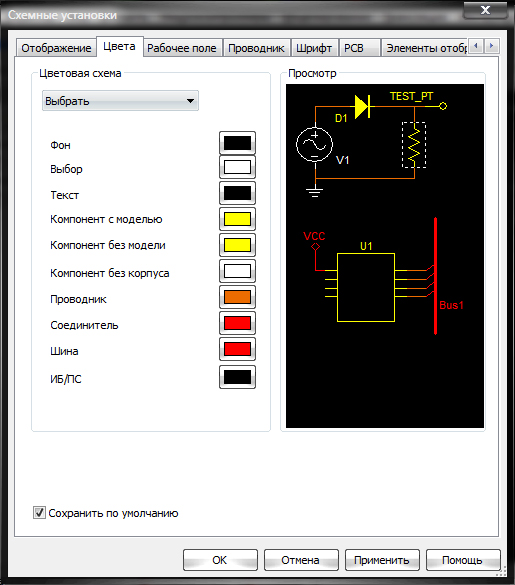Switch to the Отображение tab
Screen dimensions: 515x585
(x=56, y=48)
